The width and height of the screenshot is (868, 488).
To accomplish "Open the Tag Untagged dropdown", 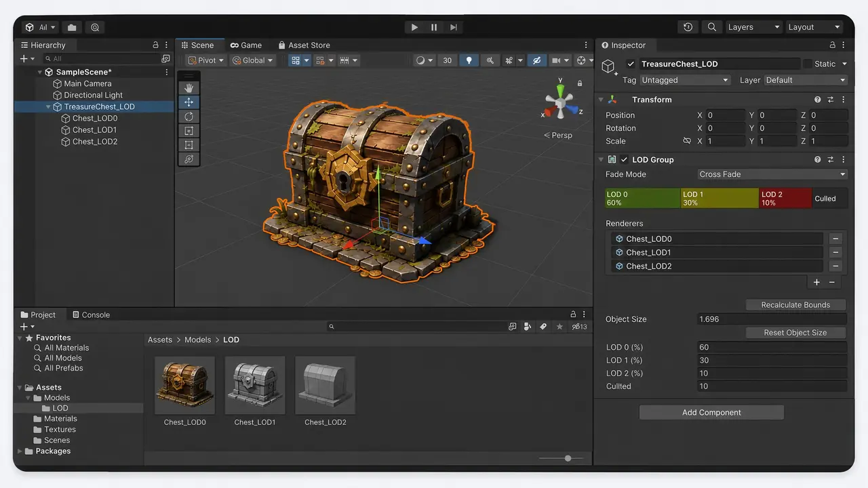I will click(685, 80).
